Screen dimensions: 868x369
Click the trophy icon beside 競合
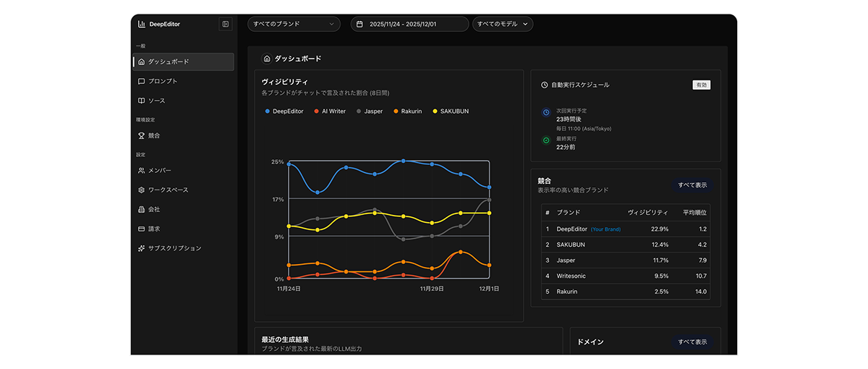point(142,135)
